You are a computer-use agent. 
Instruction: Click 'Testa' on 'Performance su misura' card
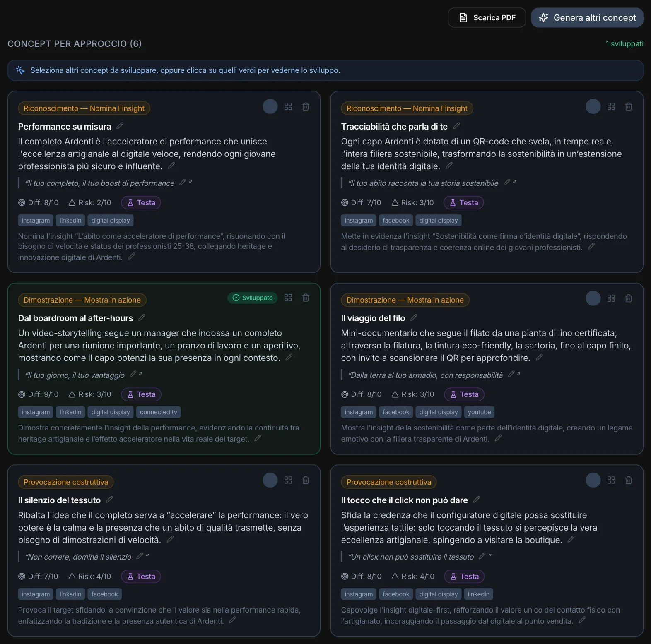coord(141,203)
